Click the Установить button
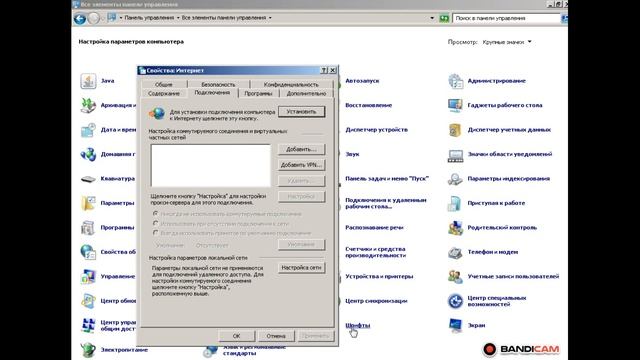This screenshot has height=360, width=640. 302,112
